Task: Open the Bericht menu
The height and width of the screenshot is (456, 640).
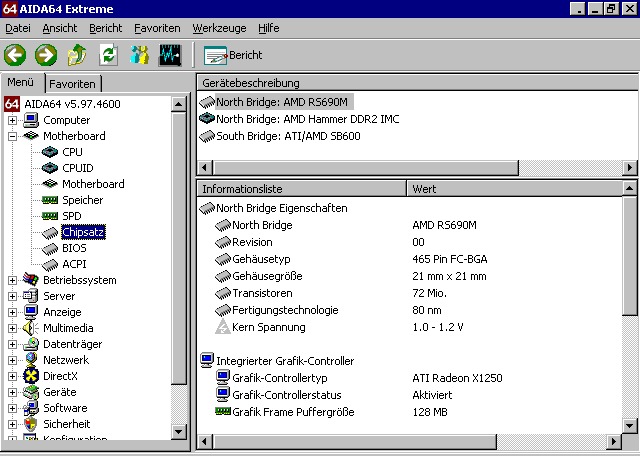Action: click(106, 28)
